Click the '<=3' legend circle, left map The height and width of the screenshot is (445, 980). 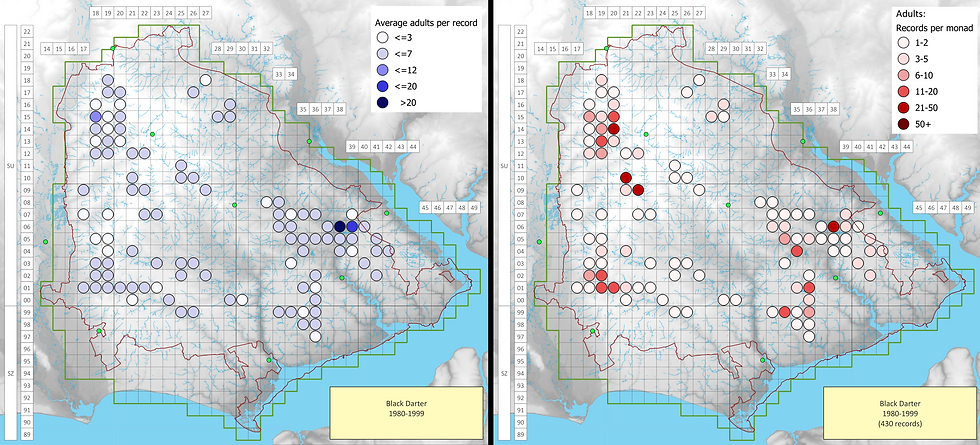tap(384, 39)
